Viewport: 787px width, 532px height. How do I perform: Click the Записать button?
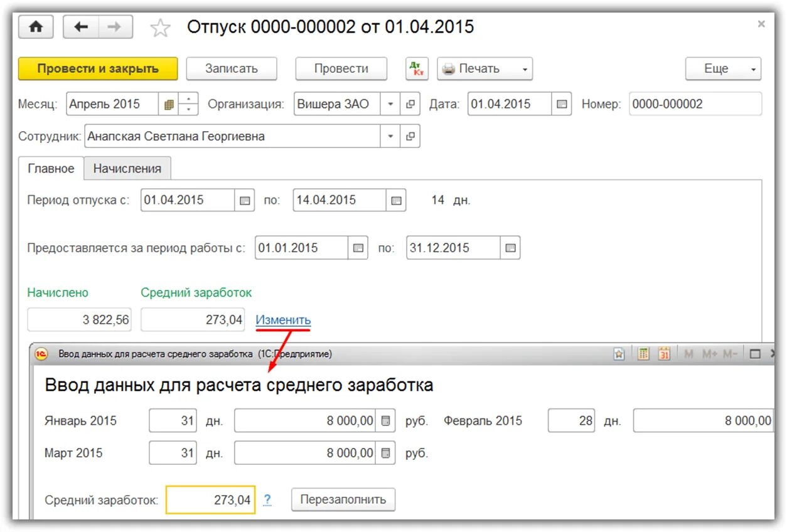point(232,69)
